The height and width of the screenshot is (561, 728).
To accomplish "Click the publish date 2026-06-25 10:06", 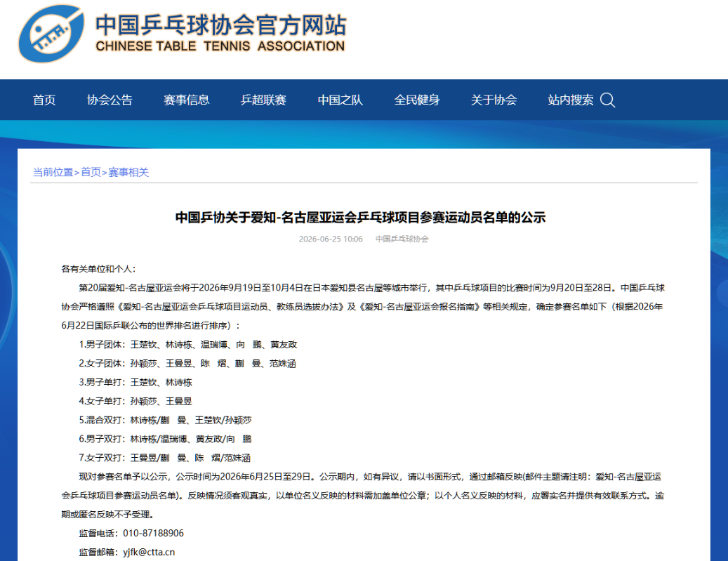I will tap(331, 239).
